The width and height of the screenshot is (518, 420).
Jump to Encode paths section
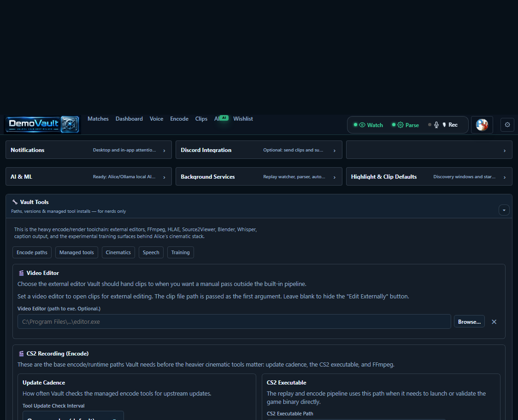(32, 252)
